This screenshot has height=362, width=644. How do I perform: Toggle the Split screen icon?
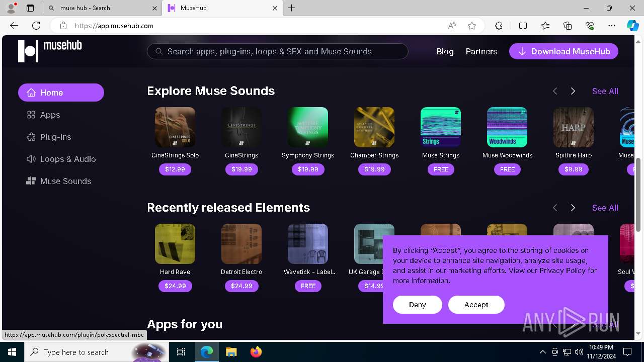pos(523,26)
